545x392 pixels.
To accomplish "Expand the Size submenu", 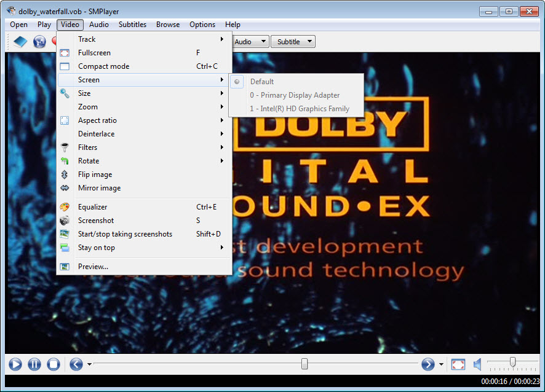I will [x=144, y=93].
